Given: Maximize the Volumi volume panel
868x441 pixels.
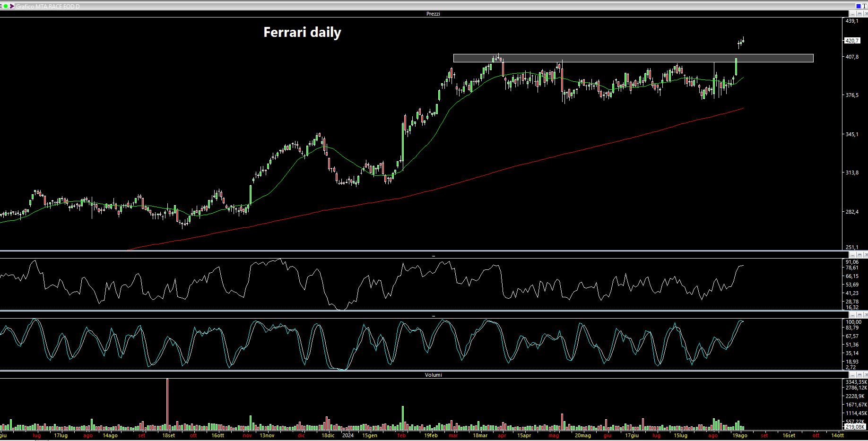Looking at the screenshot, I should [x=859, y=375].
